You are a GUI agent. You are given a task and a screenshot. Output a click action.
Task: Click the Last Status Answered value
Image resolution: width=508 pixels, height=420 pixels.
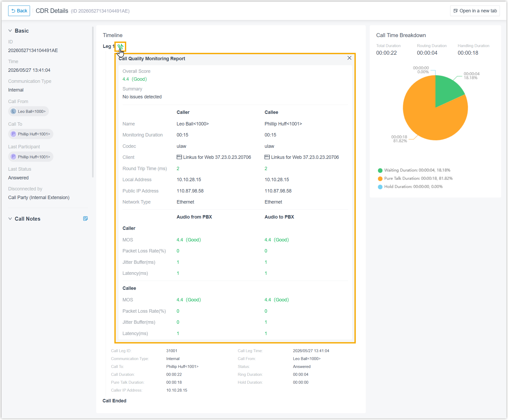[18, 178]
